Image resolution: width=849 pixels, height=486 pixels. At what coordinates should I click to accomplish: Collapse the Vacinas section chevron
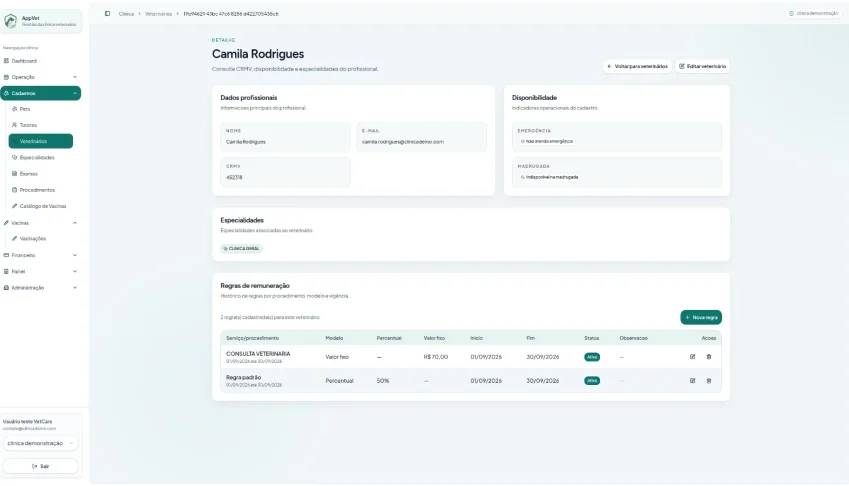click(x=75, y=223)
